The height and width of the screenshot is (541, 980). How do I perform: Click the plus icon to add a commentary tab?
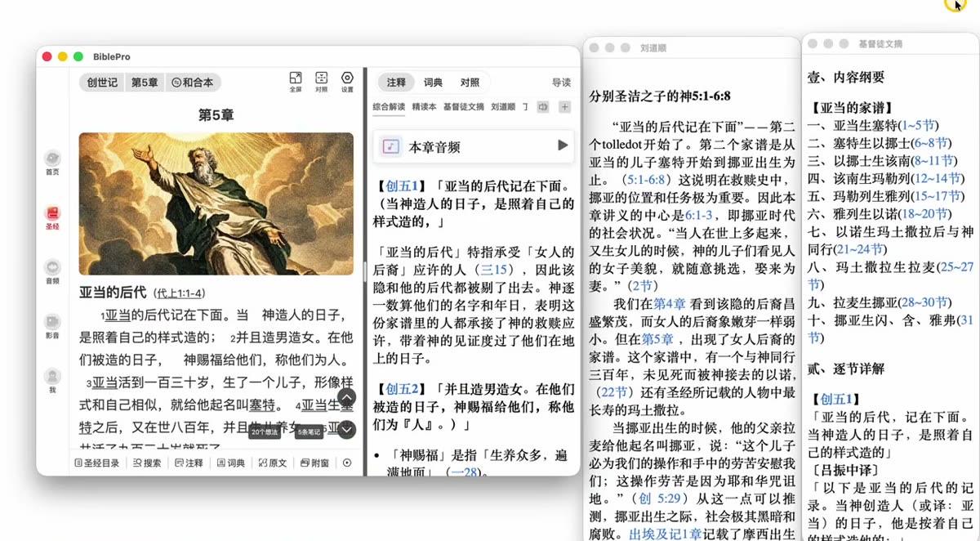[564, 107]
